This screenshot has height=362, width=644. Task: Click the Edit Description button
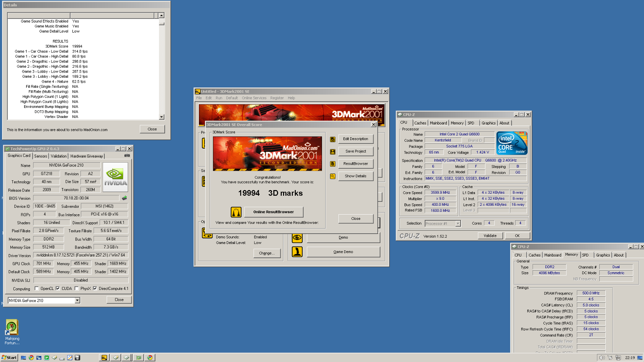tap(356, 139)
